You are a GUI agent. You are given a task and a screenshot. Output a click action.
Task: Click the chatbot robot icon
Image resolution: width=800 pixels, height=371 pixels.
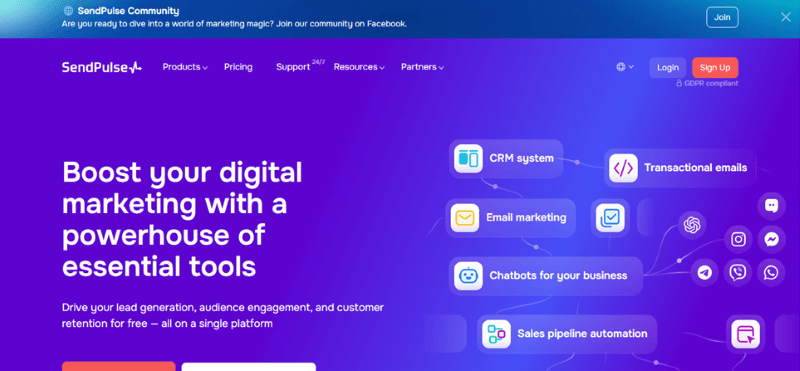[468, 276]
